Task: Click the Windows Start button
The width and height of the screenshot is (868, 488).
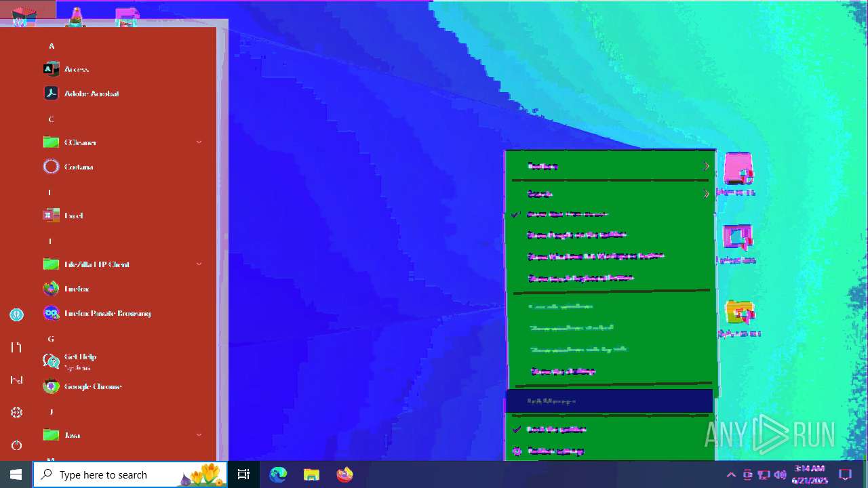Action: [16, 474]
